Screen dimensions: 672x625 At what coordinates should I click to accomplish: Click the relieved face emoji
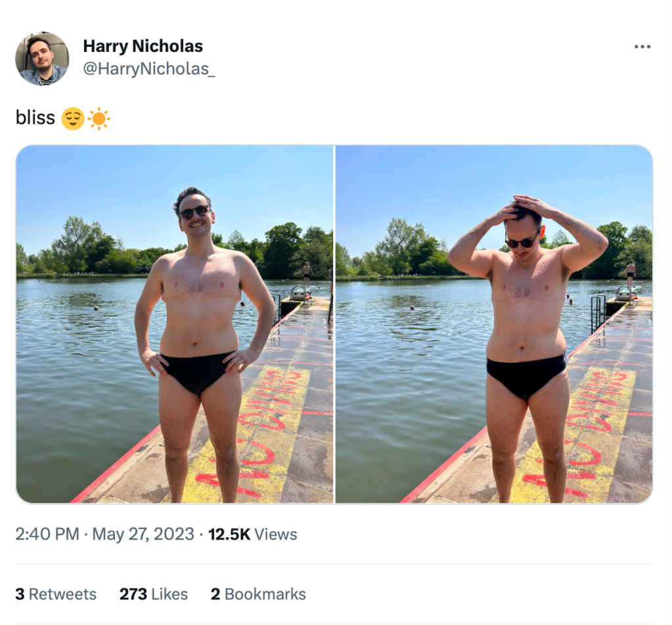(72, 119)
